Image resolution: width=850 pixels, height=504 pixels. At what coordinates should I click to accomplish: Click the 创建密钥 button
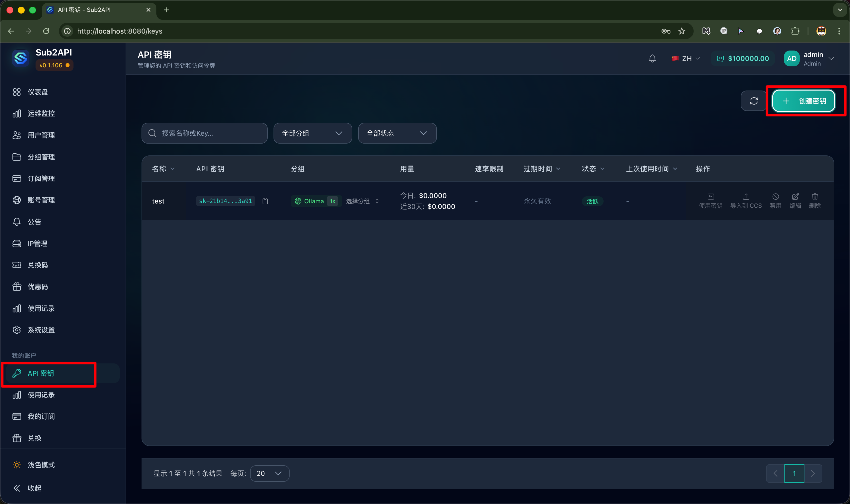tap(803, 101)
